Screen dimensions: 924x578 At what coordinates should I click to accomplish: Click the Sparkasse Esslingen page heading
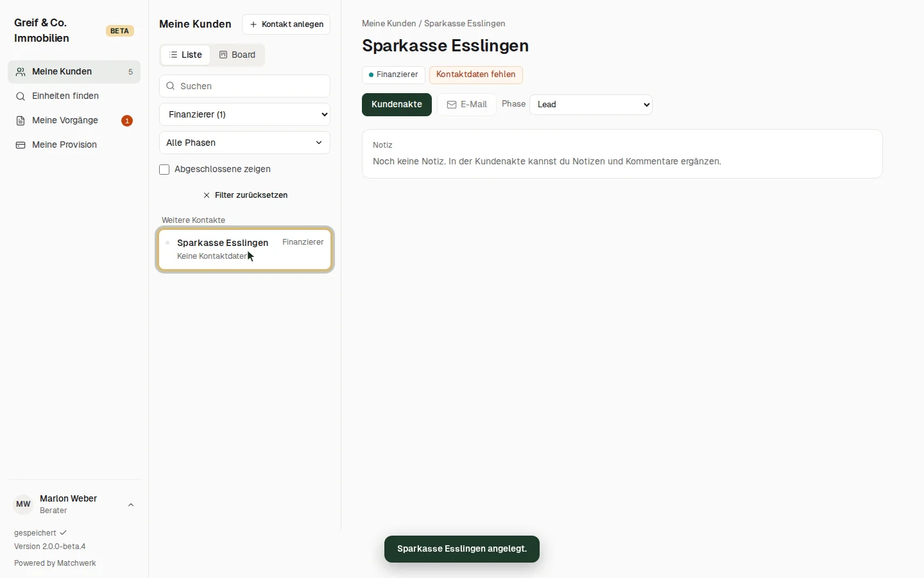tap(445, 46)
